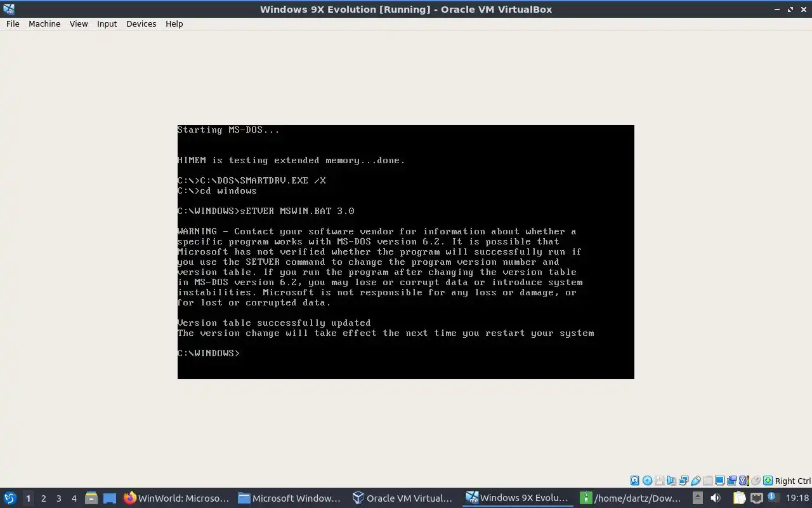Click the 'cd windows' command line
Screen dimensions: 812x508
pyautogui.click(x=217, y=190)
